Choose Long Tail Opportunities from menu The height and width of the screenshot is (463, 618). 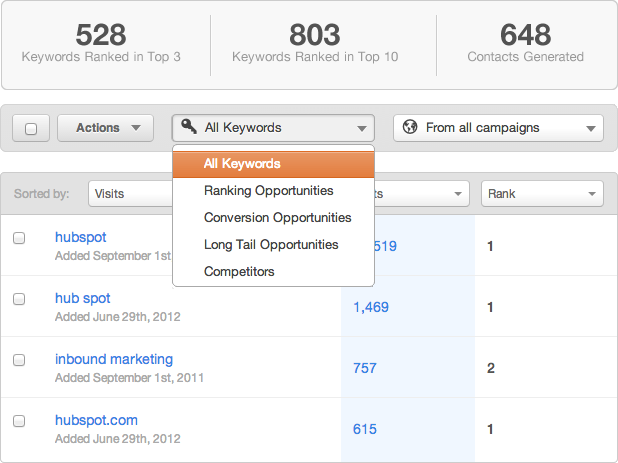[x=273, y=245]
